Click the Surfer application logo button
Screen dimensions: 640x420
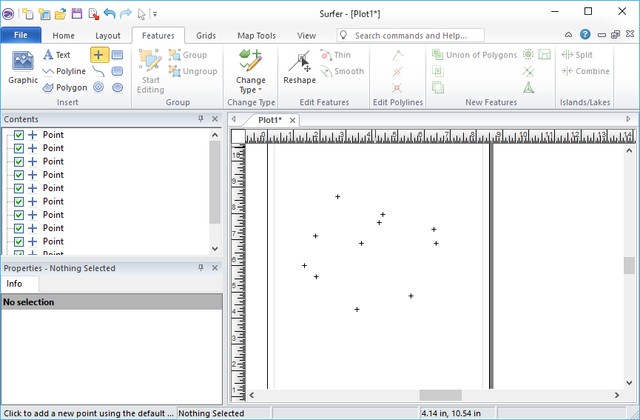coord(8,14)
